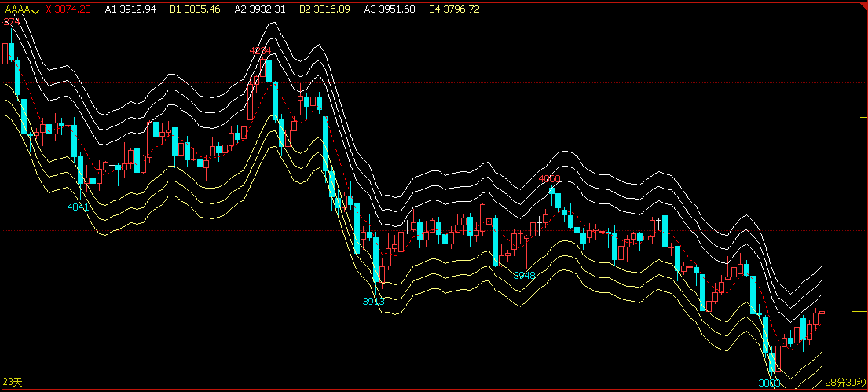The height and width of the screenshot is (392, 868).
Task: Click the 28分30秒 countdown timer
Action: tap(845, 383)
